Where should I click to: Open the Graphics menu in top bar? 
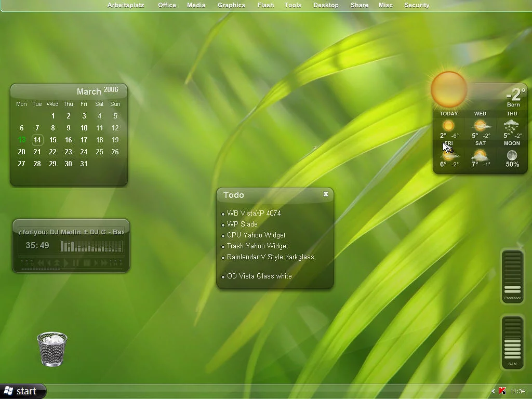point(231,5)
